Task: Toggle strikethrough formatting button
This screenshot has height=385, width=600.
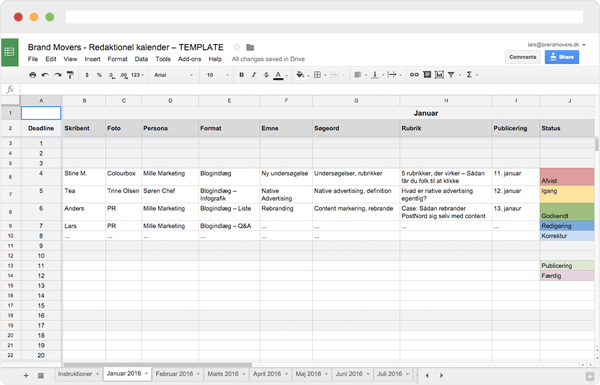Action: tap(266, 75)
